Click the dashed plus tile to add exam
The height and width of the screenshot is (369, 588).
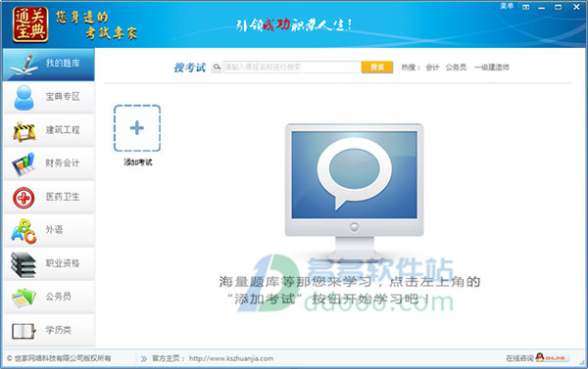[x=137, y=128]
